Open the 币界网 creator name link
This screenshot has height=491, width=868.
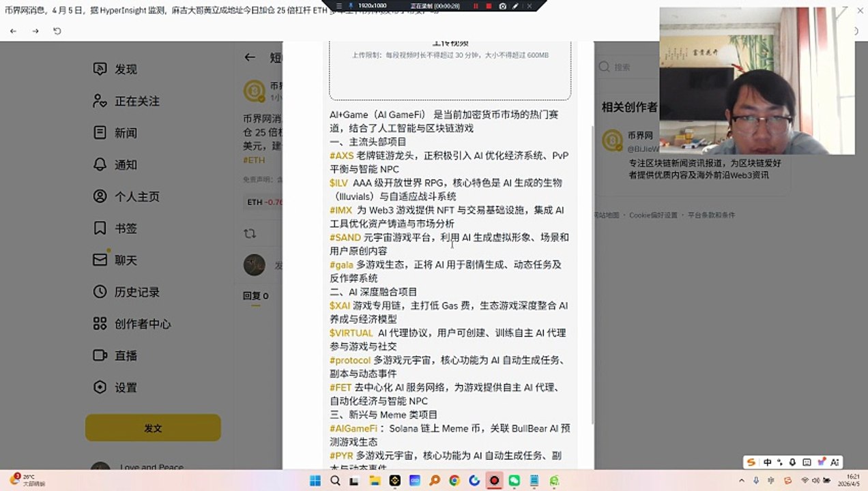(x=640, y=136)
